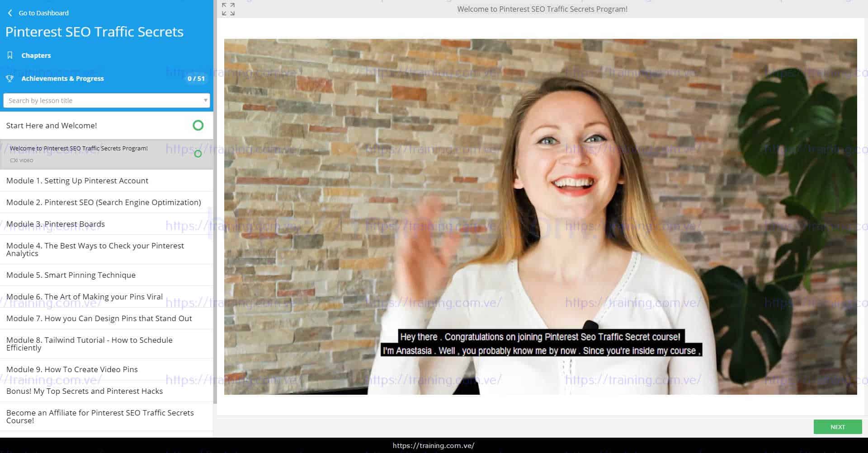
Task: Open the Chapters tab
Action: (x=36, y=56)
